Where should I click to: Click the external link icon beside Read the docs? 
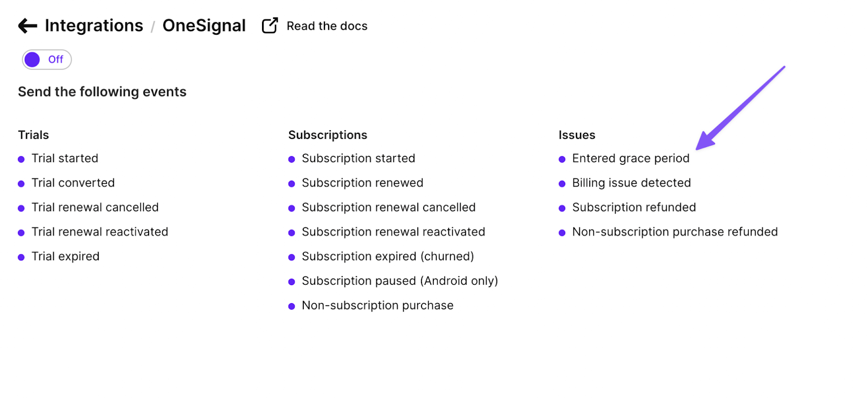click(270, 25)
